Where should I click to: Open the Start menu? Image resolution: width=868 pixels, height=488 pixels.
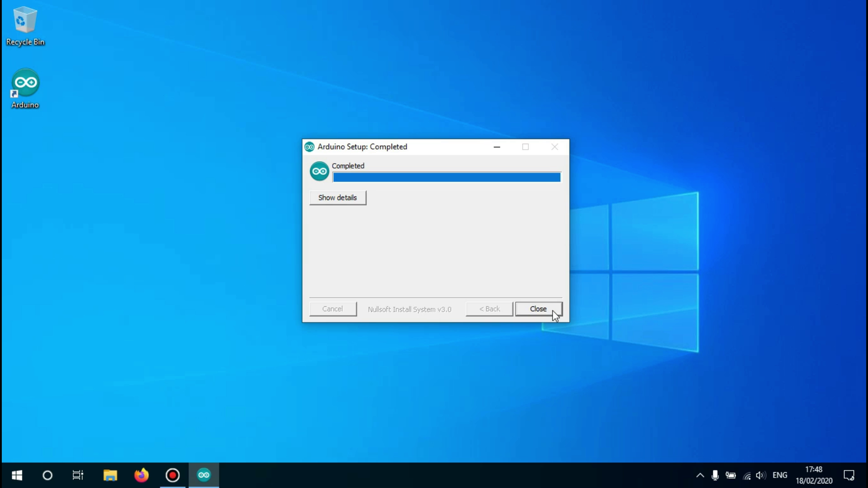pyautogui.click(x=16, y=475)
